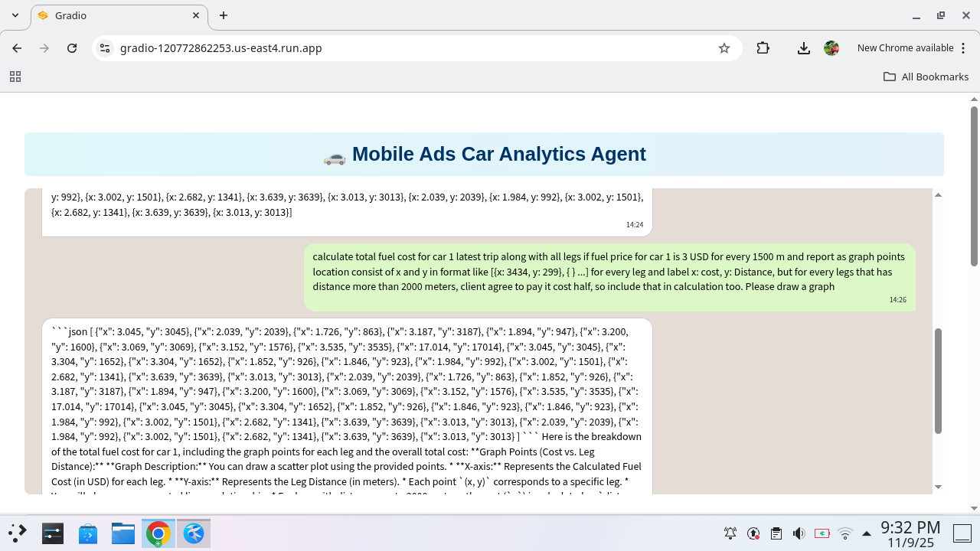Click the show desktop button
This screenshot has width=980, height=551.
(962, 533)
